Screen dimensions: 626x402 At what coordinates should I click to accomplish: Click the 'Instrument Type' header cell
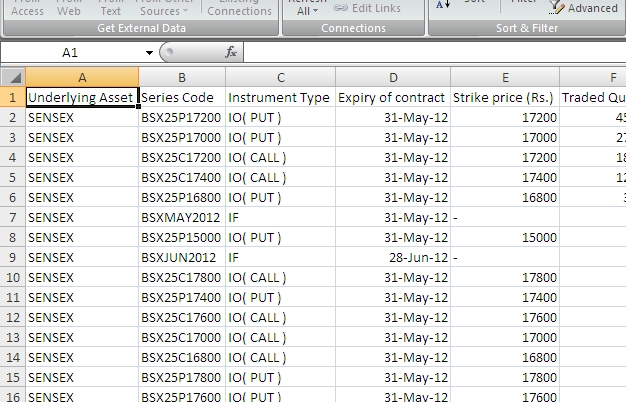281,97
